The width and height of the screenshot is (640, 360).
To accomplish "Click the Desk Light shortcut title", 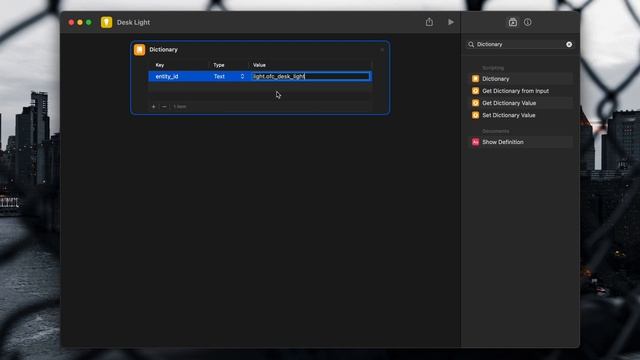I will point(133,22).
